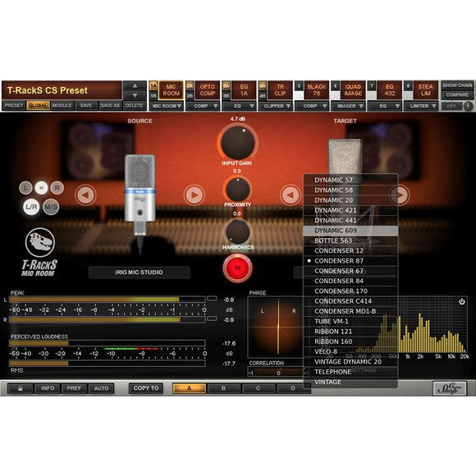This screenshot has height=476, width=476.
Task: Toggle slot 1A selector
Action: pyautogui.click(x=153, y=86)
